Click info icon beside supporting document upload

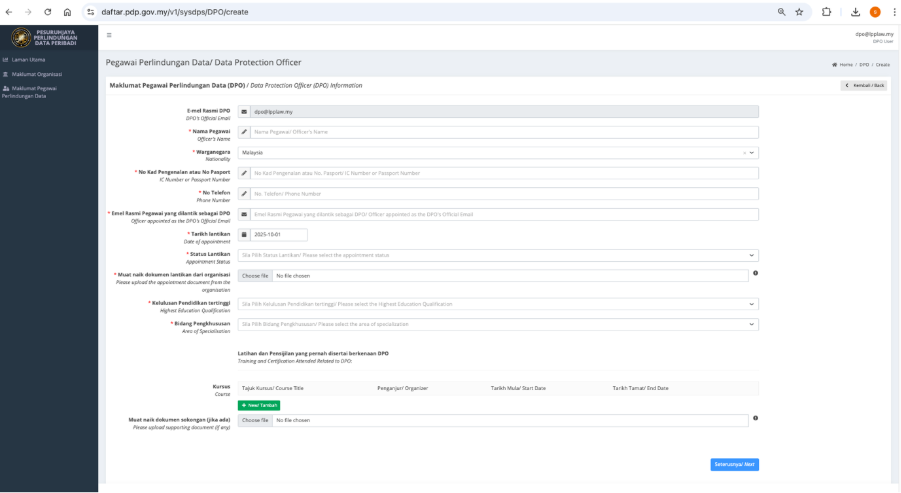click(755, 418)
